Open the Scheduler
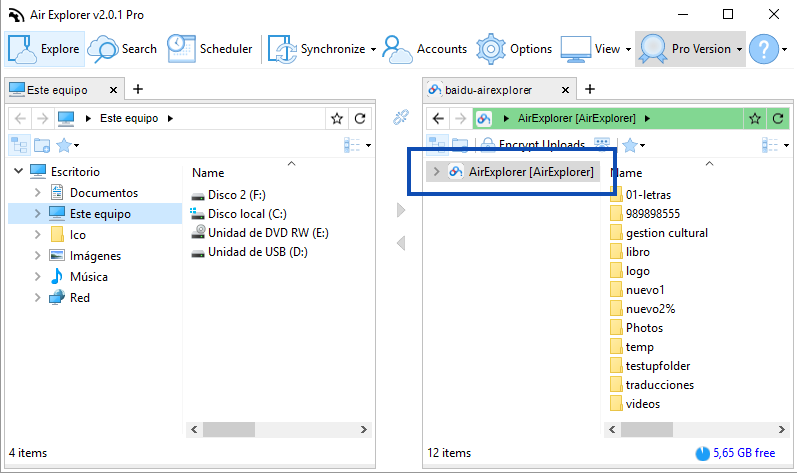The height and width of the screenshot is (473, 797). pyautogui.click(x=210, y=49)
